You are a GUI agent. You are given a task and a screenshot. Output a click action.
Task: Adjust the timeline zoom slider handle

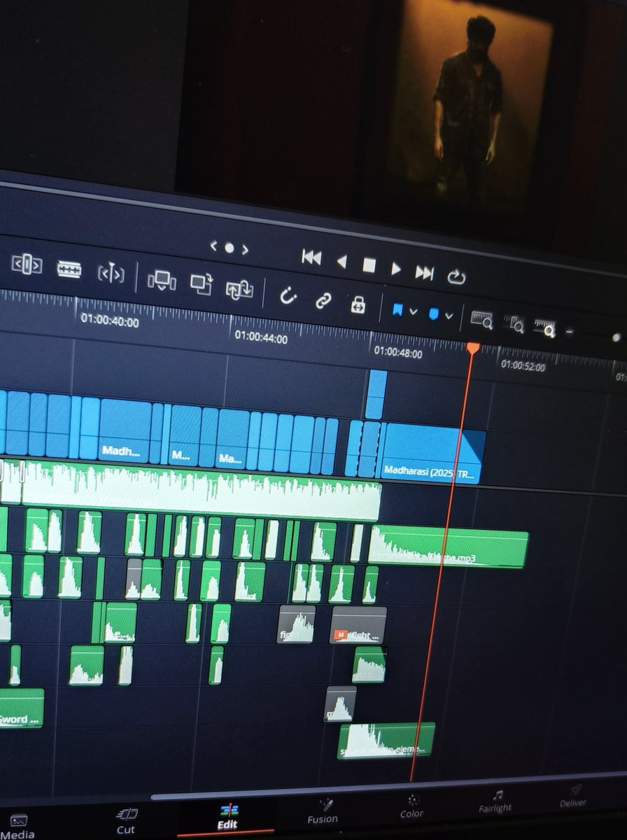(617, 337)
